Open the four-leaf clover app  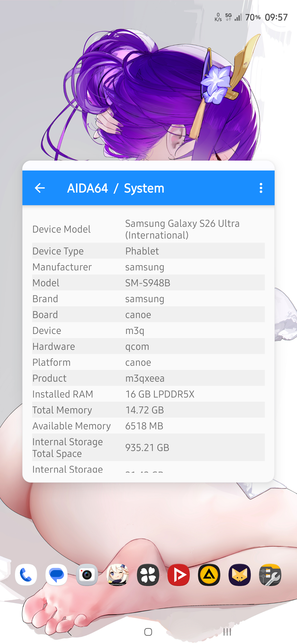148,575
